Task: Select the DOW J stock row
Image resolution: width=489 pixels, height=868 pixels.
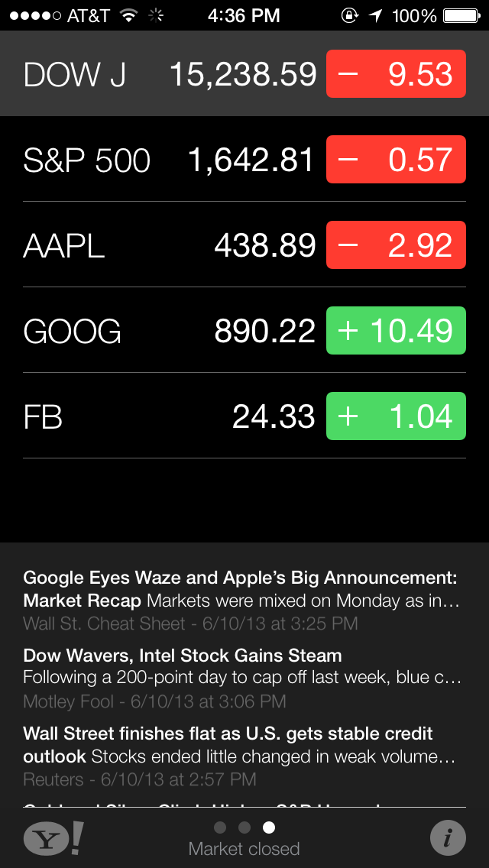Action: (x=168, y=74)
